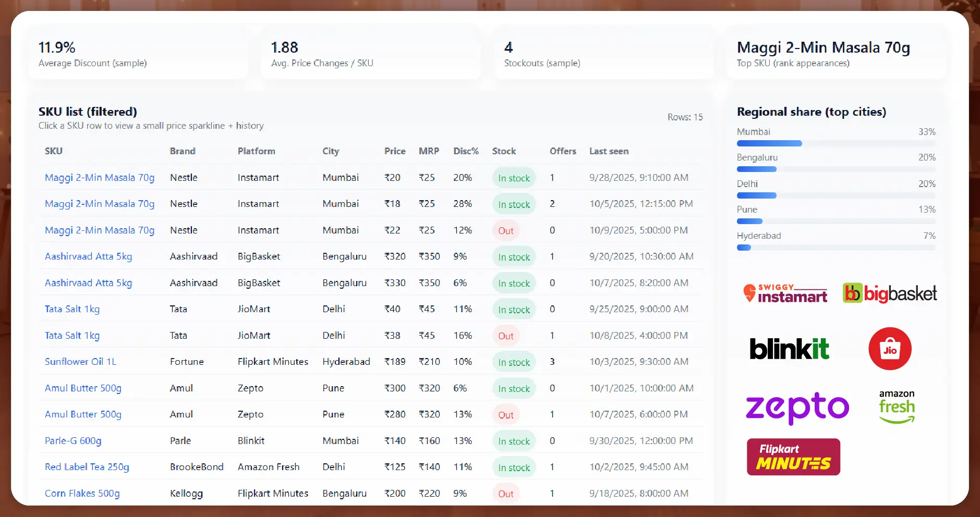Viewport: 980px width, 517px height.
Task: Click the Swiggy Instamart logo
Action: [x=785, y=293]
